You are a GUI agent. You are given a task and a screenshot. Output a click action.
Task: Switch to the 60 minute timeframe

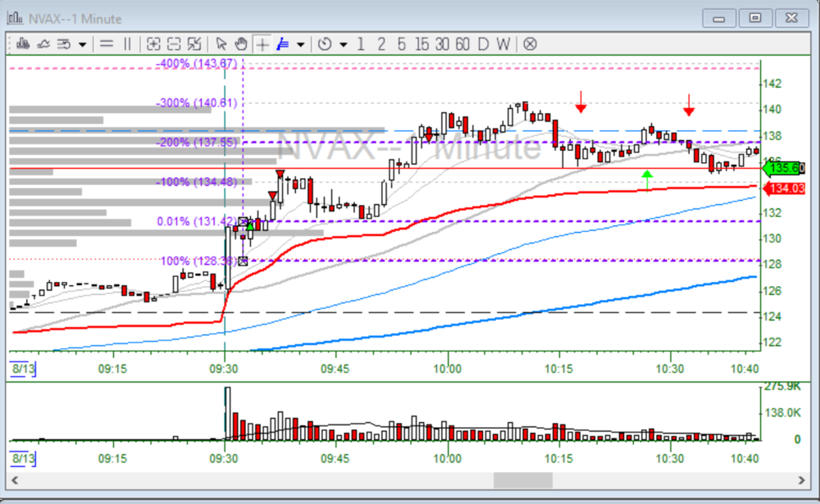(462, 44)
